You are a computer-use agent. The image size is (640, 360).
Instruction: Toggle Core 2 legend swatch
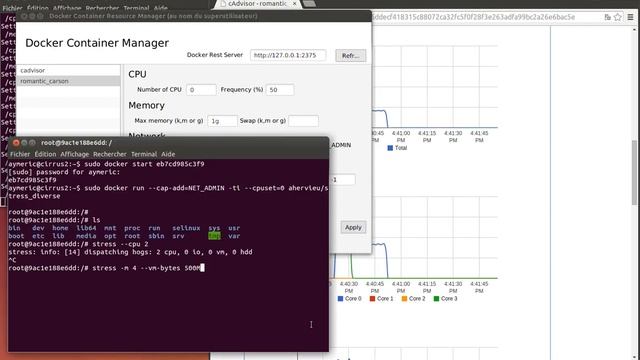[404, 299]
